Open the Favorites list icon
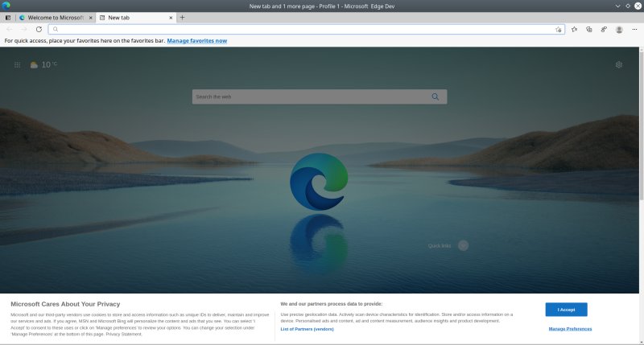This screenshot has height=345, width=644. (x=574, y=29)
